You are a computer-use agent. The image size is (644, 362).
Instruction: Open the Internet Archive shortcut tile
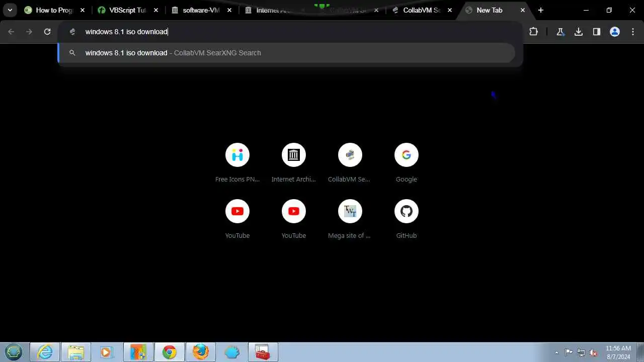294,163
